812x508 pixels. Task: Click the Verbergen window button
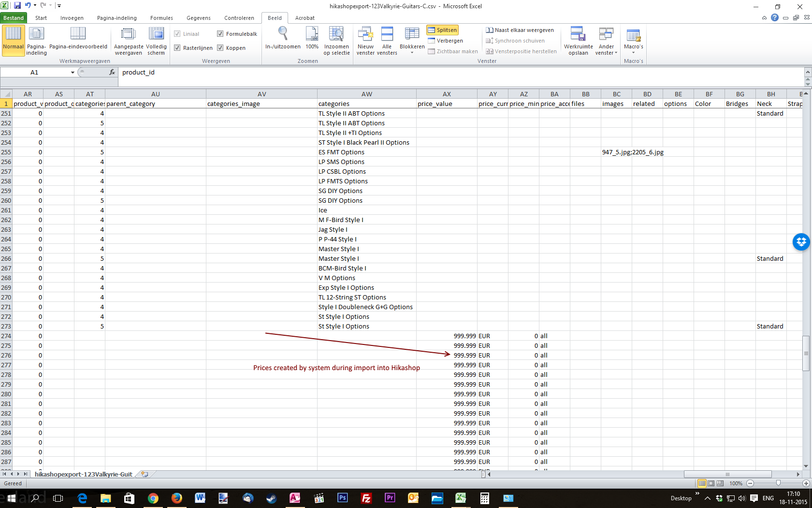[x=446, y=41]
